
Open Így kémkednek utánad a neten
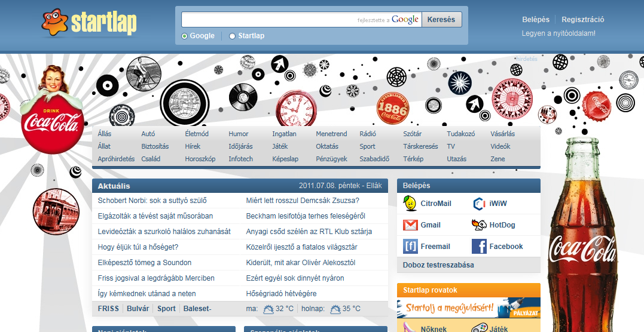[146, 293]
